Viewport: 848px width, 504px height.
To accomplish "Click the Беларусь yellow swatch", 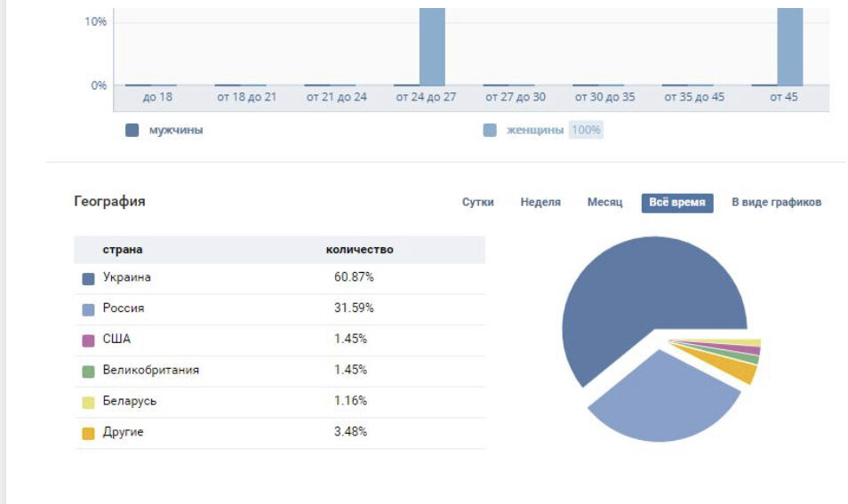I will pos(88,403).
